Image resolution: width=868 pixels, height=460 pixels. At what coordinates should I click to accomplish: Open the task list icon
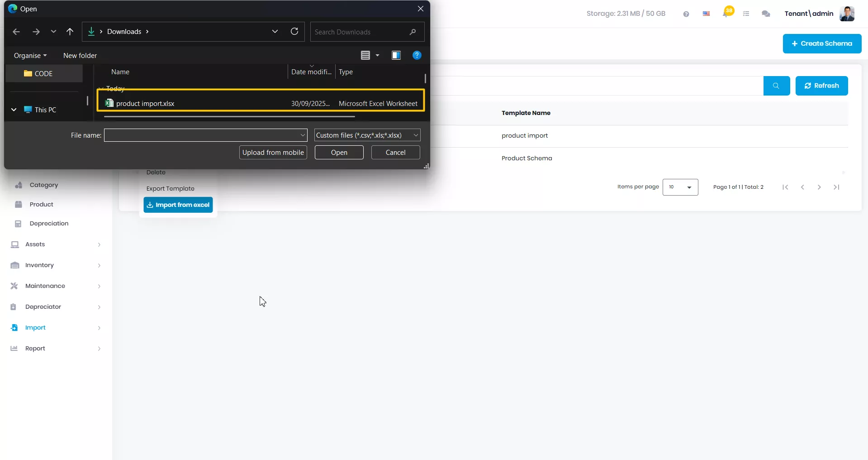pyautogui.click(x=746, y=14)
